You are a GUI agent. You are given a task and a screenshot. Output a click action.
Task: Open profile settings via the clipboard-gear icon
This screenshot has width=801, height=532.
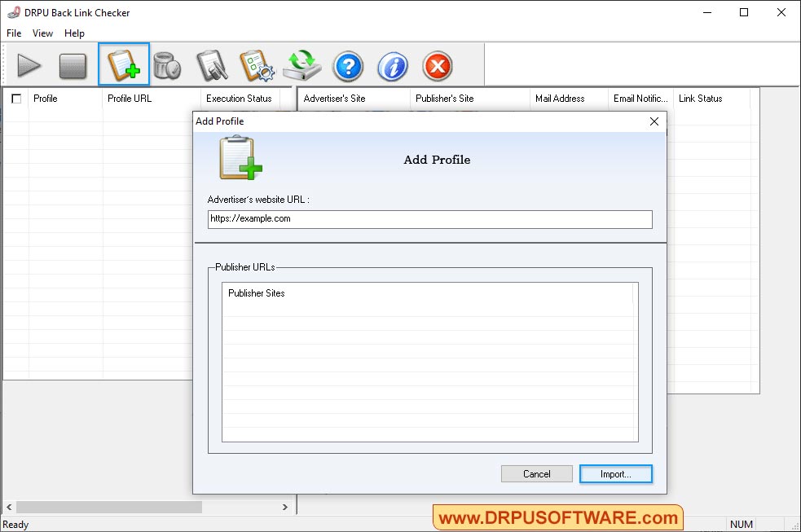(257, 66)
